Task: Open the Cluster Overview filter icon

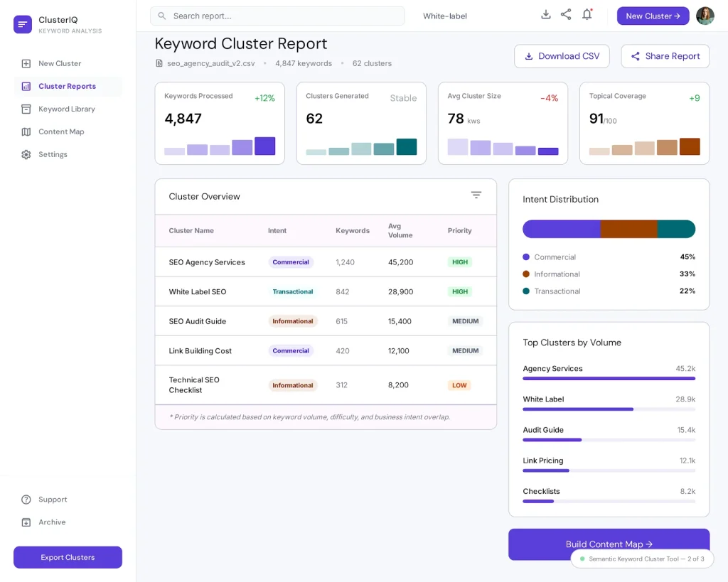Action: pyautogui.click(x=476, y=195)
